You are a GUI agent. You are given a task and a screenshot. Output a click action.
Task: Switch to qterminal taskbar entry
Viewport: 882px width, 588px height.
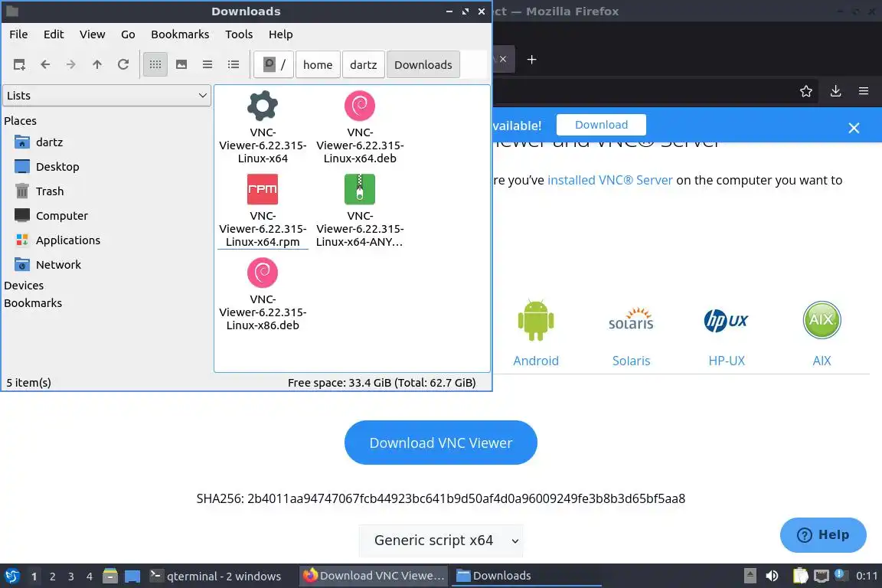pyautogui.click(x=215, y=577)
